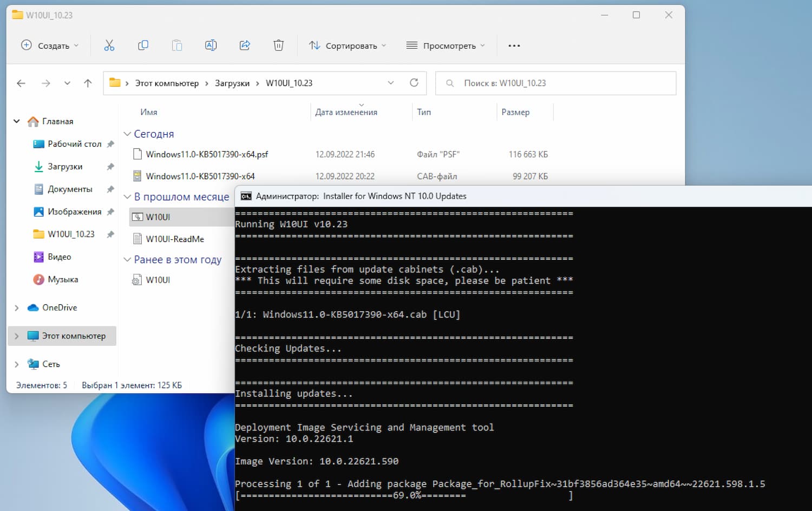812x511 pixels.
Task: Collapse the В прошлом месяце group
Action: click(x=127, y=197)
